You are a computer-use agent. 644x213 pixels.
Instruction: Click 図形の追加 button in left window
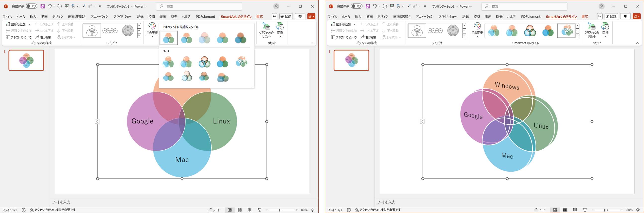coord(16,24)
